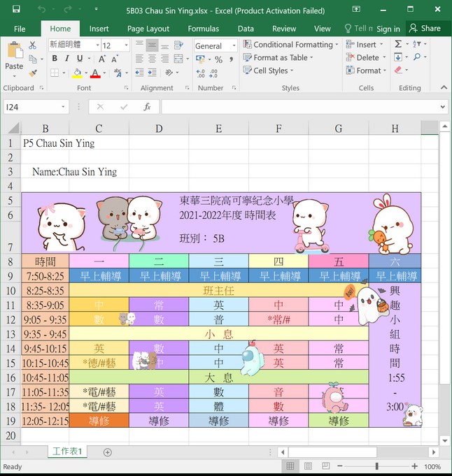Click Find & Select magnifier icon
The image size is (452, 476).
tap(417, 57)
